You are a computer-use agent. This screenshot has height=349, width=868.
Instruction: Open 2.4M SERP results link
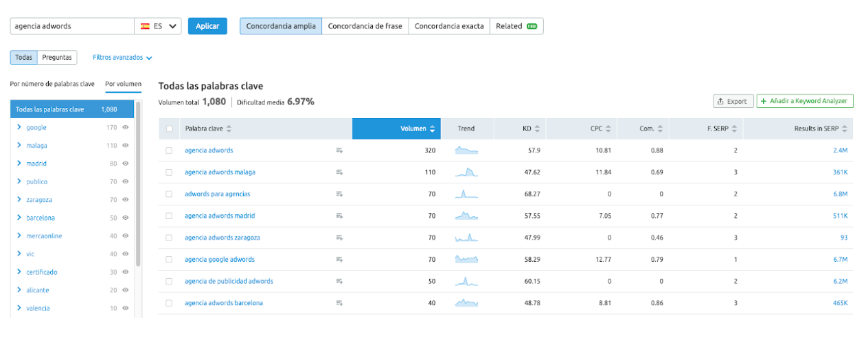click(x=841, y=150)
